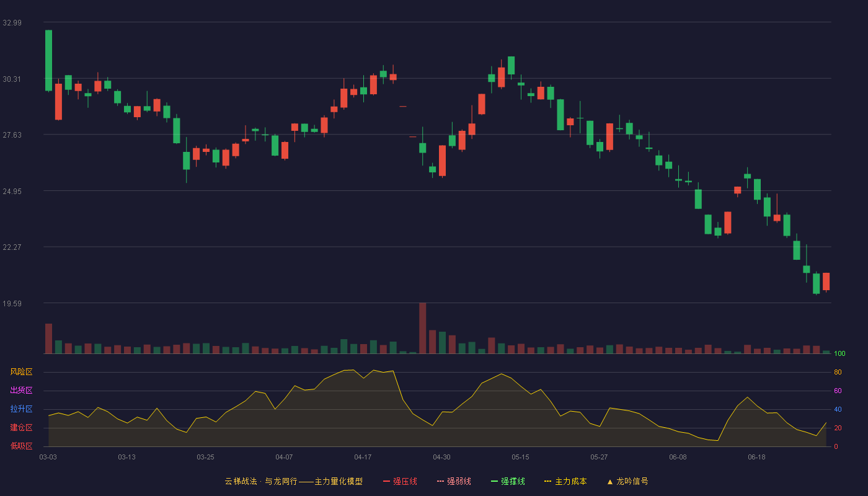This screenshot has width=868, height=496.
Task: Toggle the 强弱线 legend series
Action: click(454, 481)
